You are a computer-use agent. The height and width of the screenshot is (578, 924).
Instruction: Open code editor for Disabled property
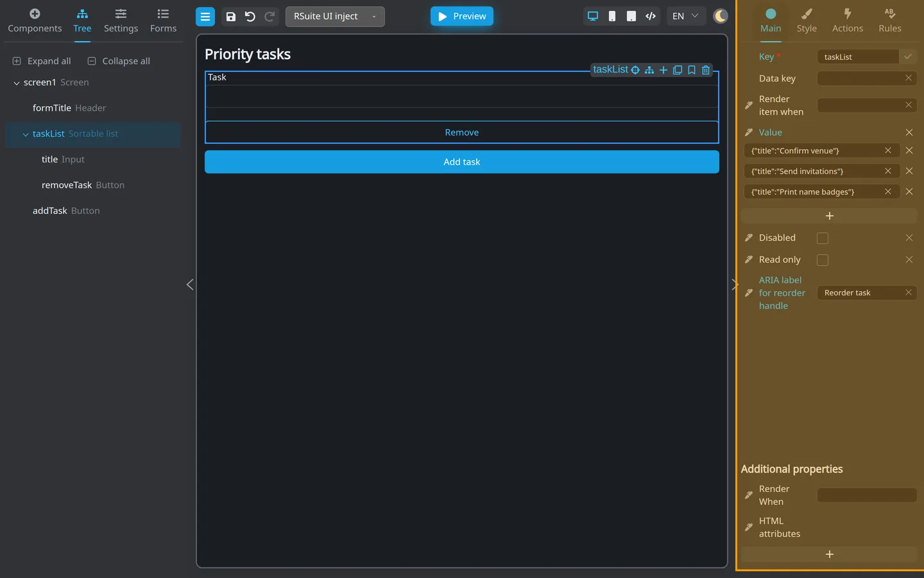point(749,238)
